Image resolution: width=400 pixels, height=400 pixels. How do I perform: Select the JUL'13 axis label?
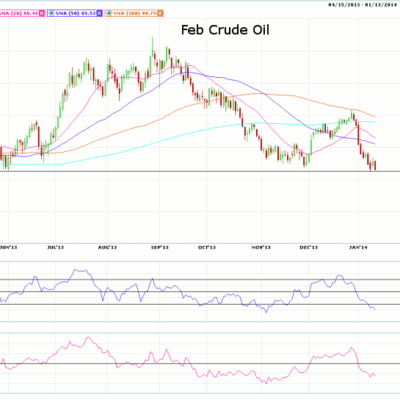[55, 247]
